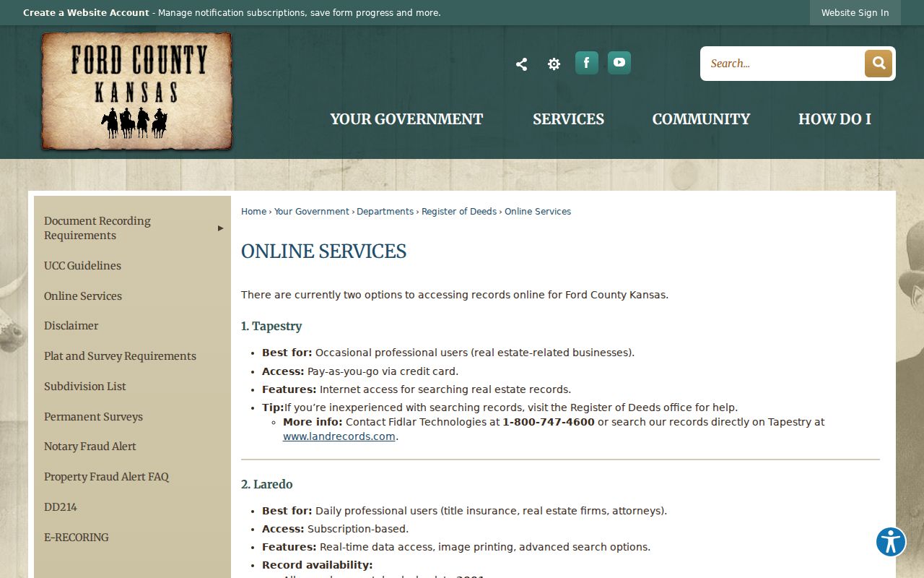Click Your Government breadcrumb link
This screenshot has width=924, height=578.
[x=312, y=212]
